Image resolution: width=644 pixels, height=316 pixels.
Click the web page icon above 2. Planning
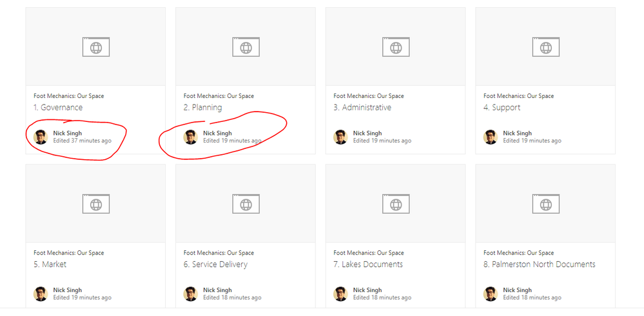(x=246, y=47)
